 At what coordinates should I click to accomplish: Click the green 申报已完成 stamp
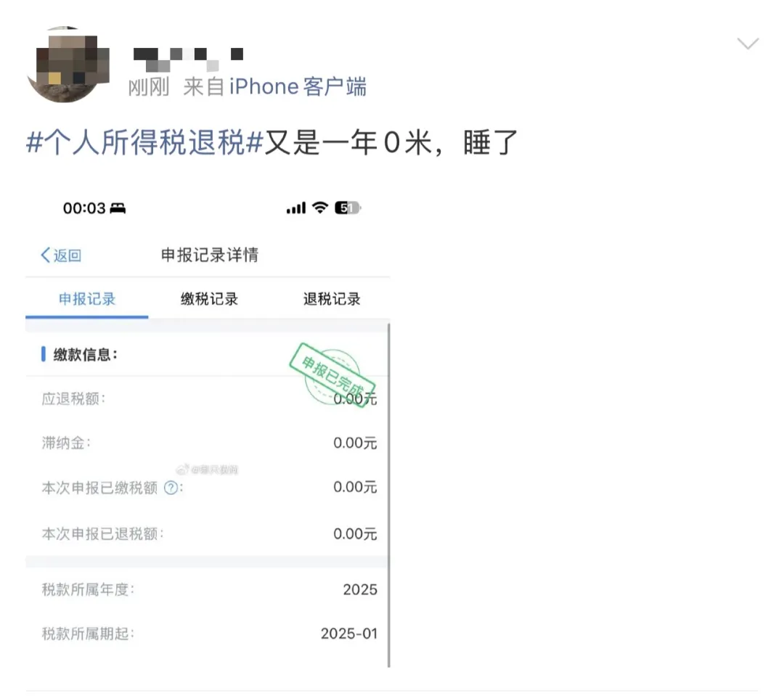(332, 375)
